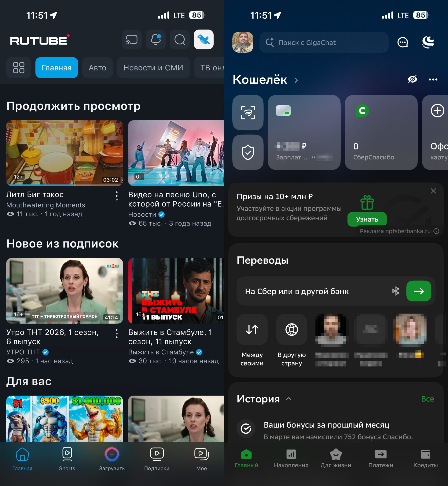The image size is (448, 486).
Task: Open the cast-to-TV icon in RUTUBE
Action: tap(131, 39)
